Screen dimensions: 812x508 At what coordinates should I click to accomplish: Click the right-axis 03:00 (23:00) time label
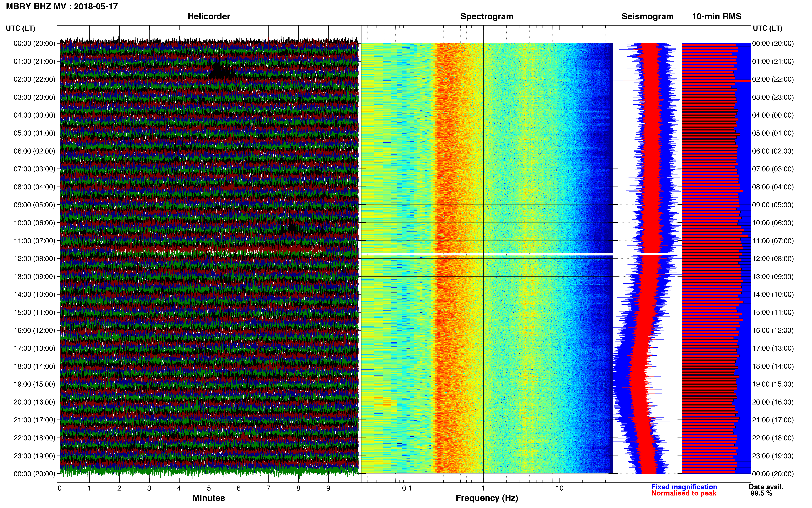click(x=773, y=97)
